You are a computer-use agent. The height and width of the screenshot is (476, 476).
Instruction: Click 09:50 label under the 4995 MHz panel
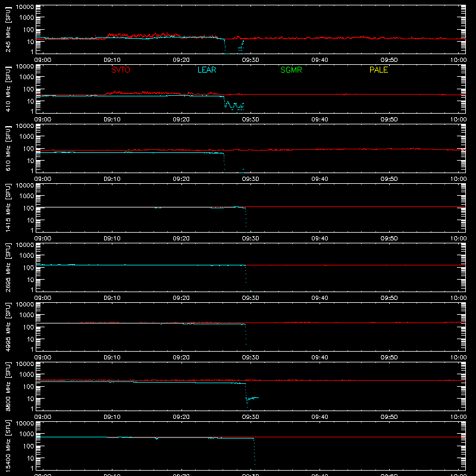(389, 358)
